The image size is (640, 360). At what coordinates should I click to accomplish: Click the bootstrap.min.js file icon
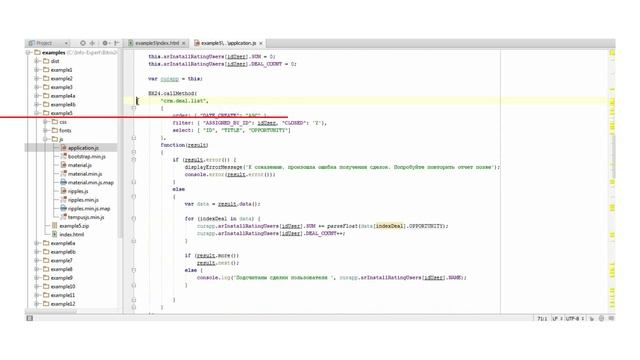click(64, 156)
